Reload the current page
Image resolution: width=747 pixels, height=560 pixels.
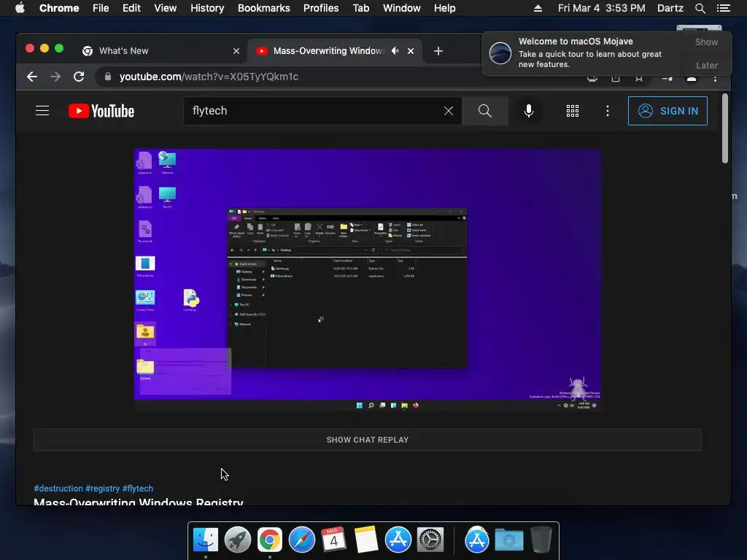click(x=79, y=77)
